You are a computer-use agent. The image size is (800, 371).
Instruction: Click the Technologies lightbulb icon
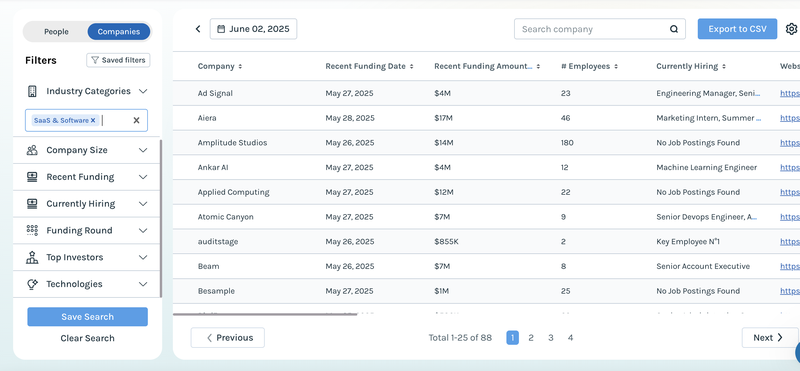point(32,284)
